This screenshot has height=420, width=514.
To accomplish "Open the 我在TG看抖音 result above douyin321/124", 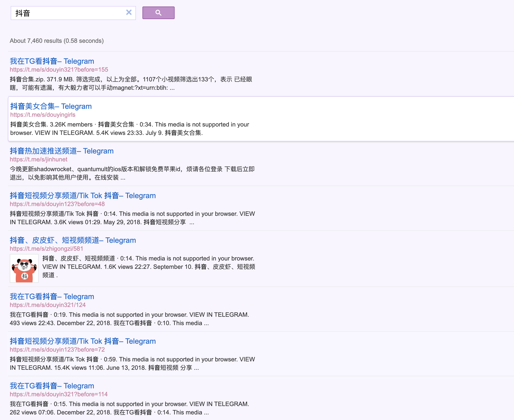I will [52, 296].
